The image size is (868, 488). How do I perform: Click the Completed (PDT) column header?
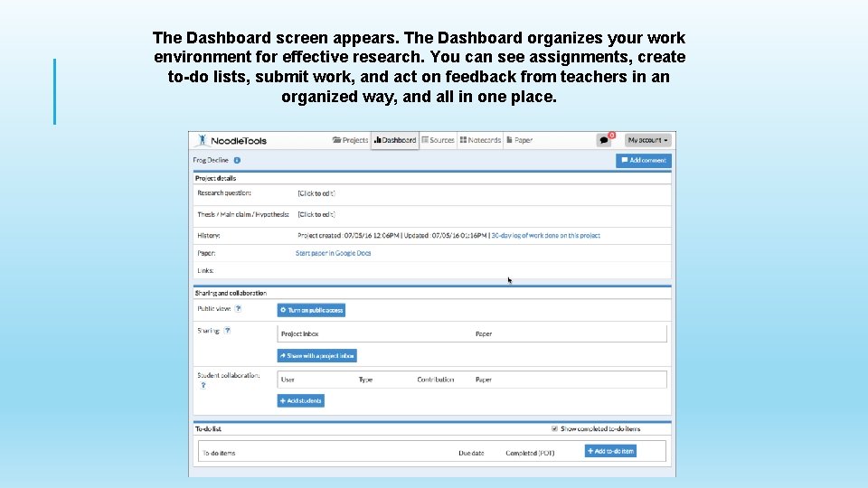coord(530,453)
